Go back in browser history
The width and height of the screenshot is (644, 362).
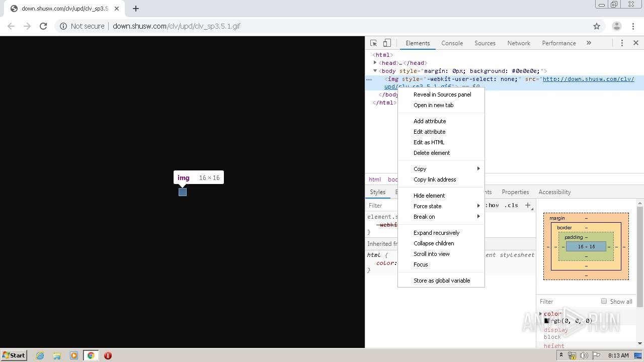point(11,26)
